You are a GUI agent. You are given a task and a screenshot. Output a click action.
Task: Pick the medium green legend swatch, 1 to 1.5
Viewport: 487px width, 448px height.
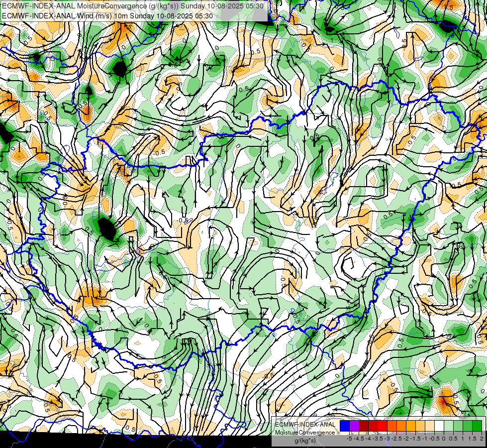coord(468,426)
